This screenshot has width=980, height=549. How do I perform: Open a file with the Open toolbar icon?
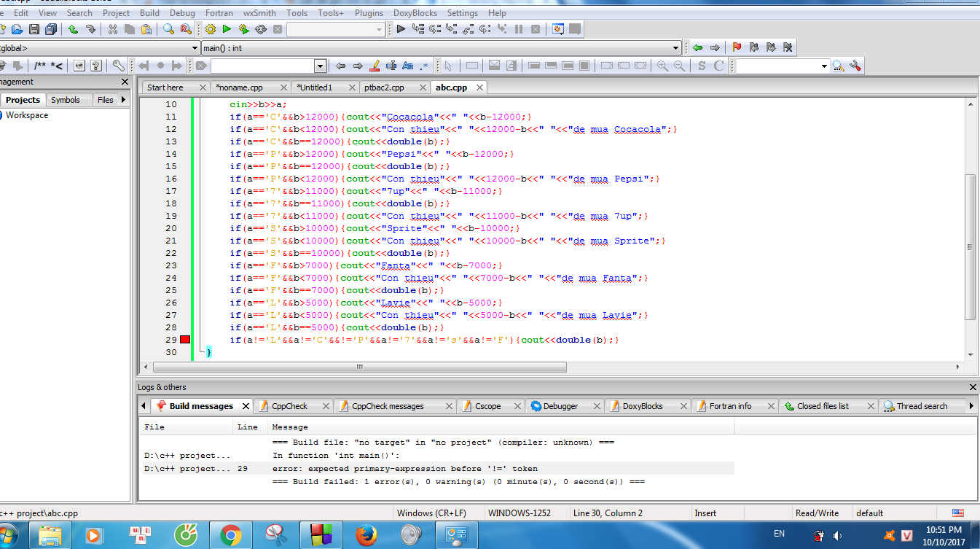click(17, 29)
